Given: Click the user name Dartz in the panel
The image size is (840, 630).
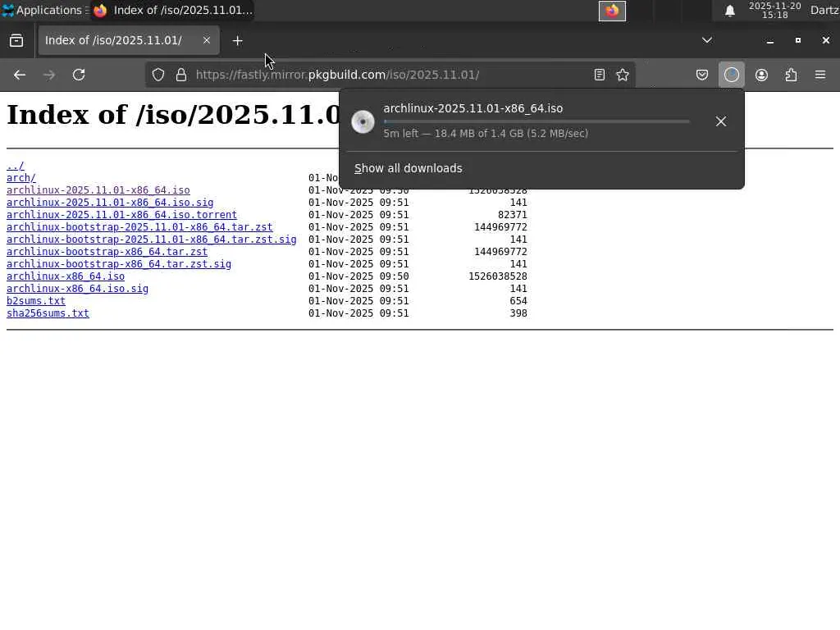Looking at the screenshot, I should (824, 10).
